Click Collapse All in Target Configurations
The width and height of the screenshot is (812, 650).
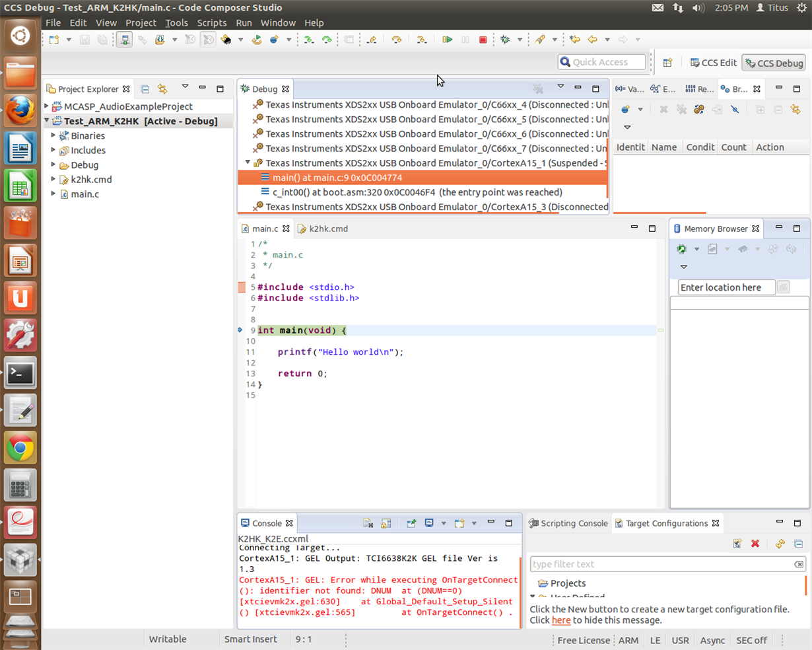798,544
